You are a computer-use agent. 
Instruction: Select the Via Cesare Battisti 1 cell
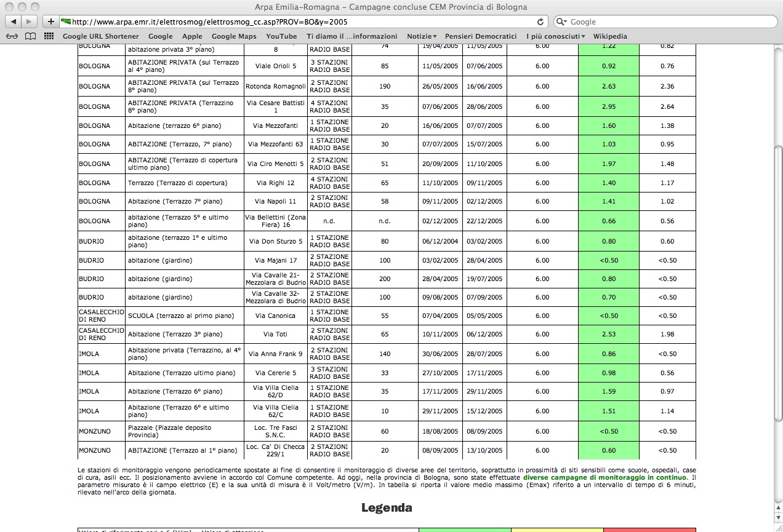276,106
